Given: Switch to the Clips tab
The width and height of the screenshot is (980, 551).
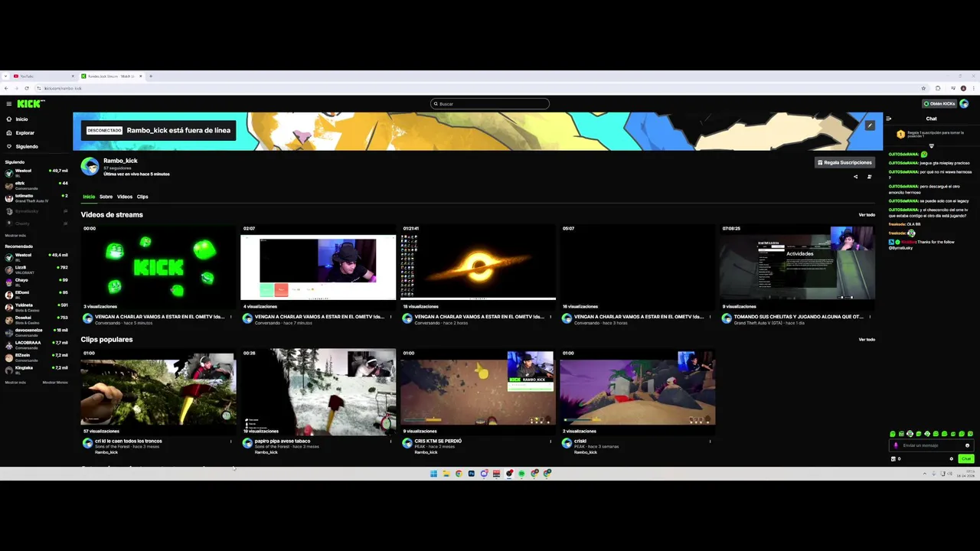Looking at the screenshot, I should 142,197.
